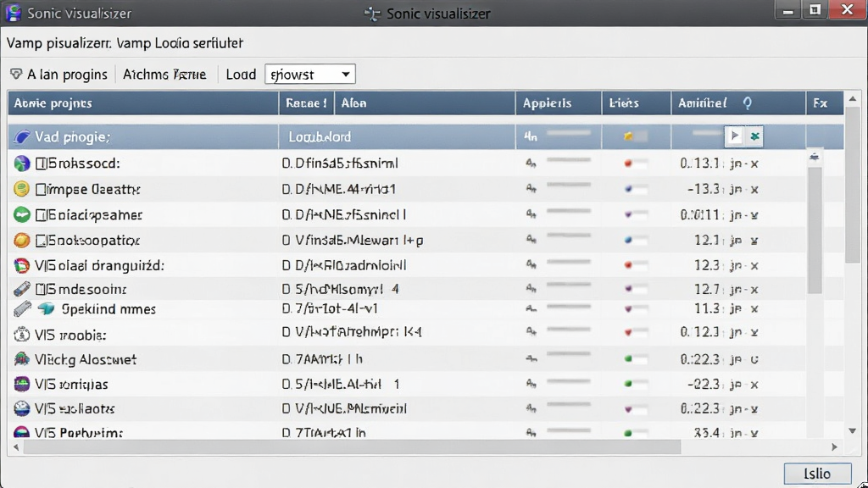Click the slider in the 'VIS ɪroobia:' row
Image resolution: width=868 pixels, height=488 pixels.
tap(569, 330)
